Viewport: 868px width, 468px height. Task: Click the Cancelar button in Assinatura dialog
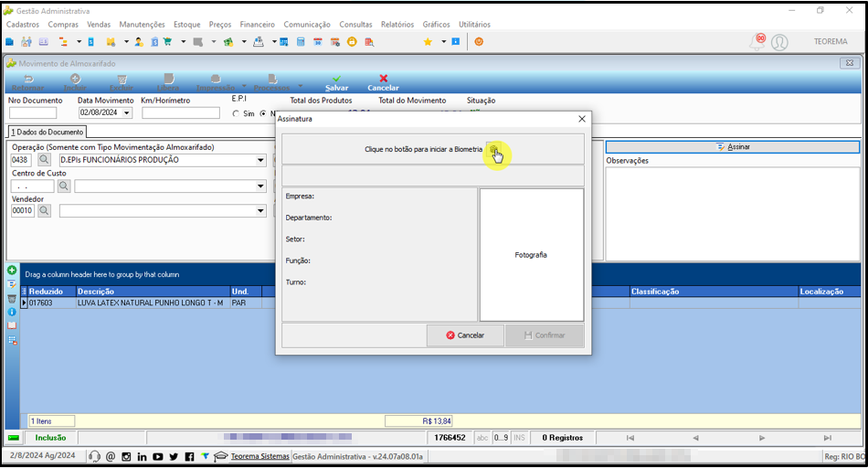click(x=465, y=335)
